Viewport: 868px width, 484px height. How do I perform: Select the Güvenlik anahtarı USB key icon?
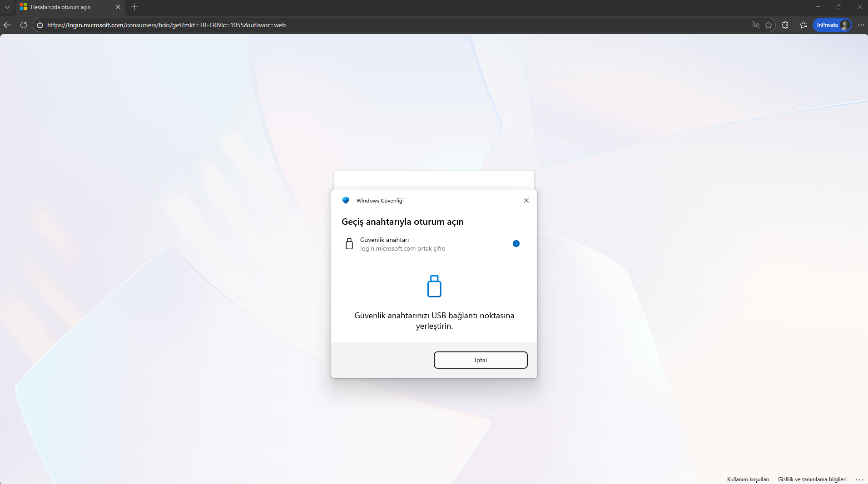point(349,244)
